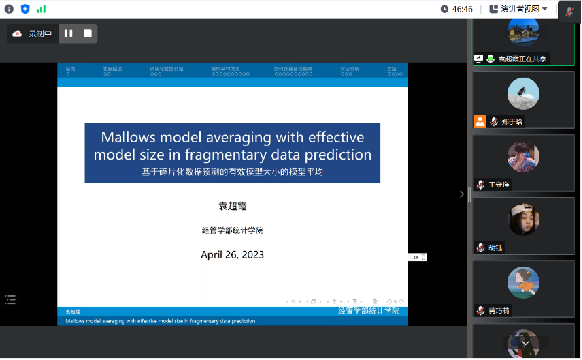The width and height of the screenshot is (582, 360).
Task: Click the slide title 'Mallows model averaging'
Action: pyautogui.click(x=232, y=146)
